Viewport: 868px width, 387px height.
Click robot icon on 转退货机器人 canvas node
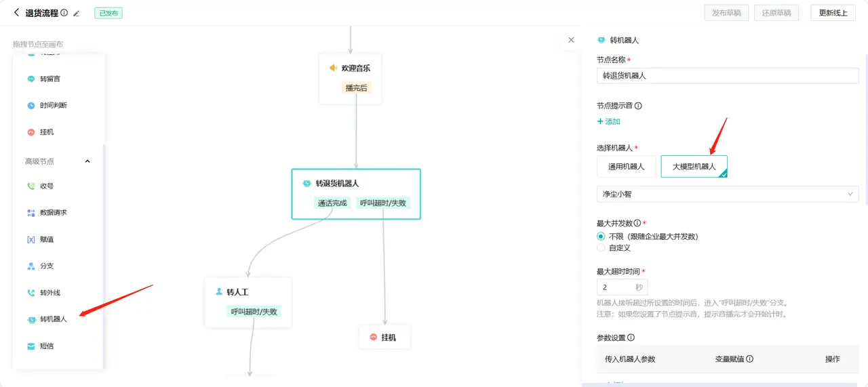tap(307, 183)
